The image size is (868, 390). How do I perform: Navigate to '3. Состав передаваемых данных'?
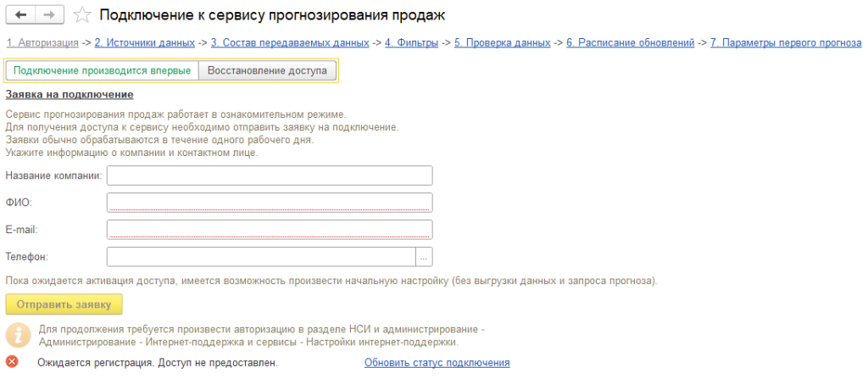290,42
